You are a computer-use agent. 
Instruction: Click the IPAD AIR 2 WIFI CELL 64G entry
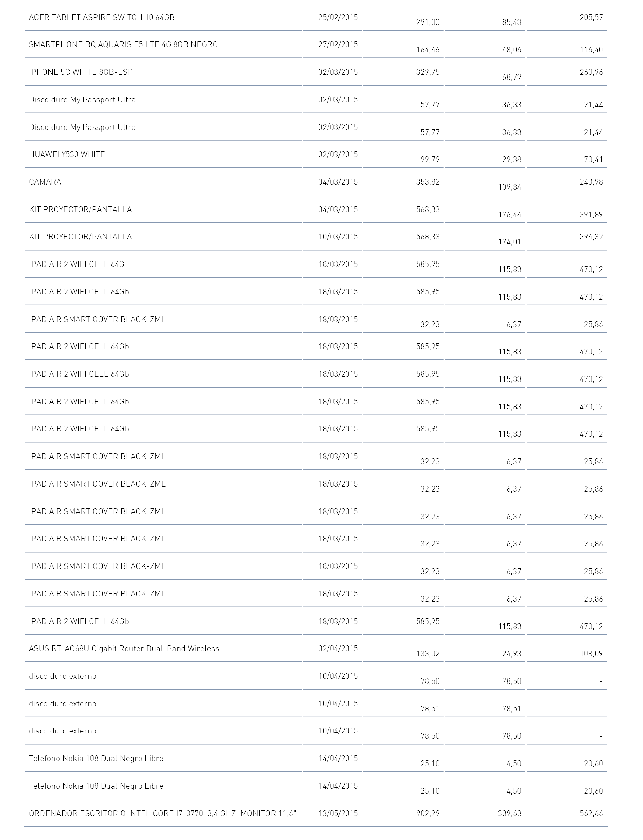(77, 264)
